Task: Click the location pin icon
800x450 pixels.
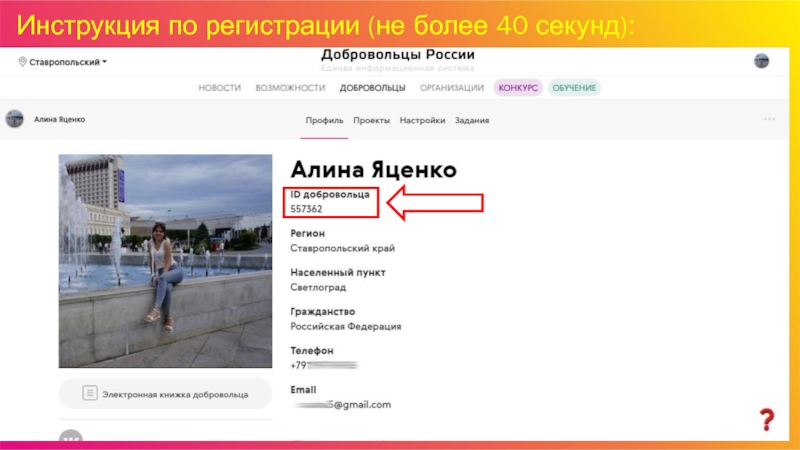Action: (22, 62)
